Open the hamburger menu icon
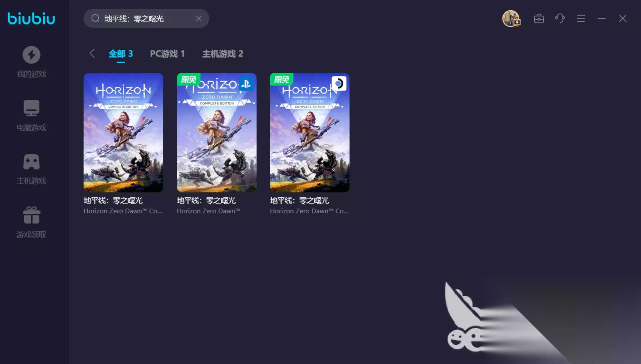Image resolution: width=641 pixels, height=364 pixels. click(x=581, y=18)
